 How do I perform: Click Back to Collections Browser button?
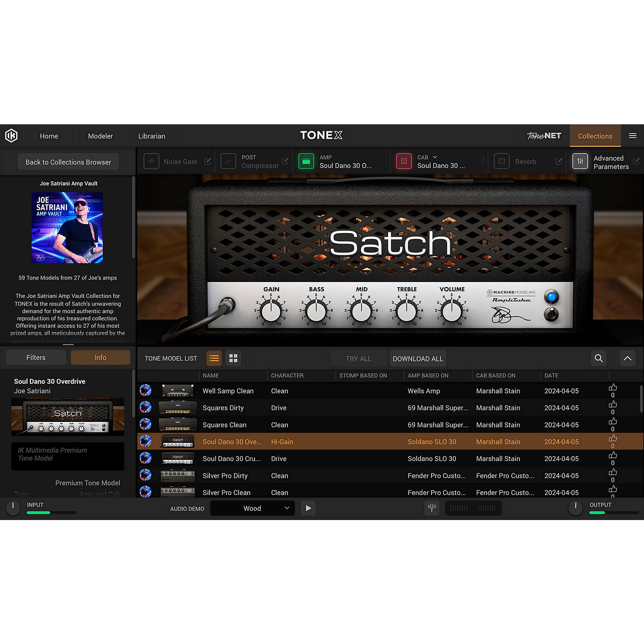(68, 162)
